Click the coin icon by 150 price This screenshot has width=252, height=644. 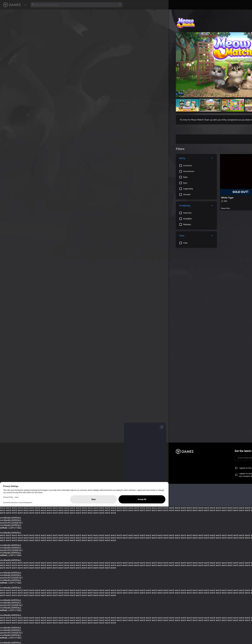tap(222, 201)
